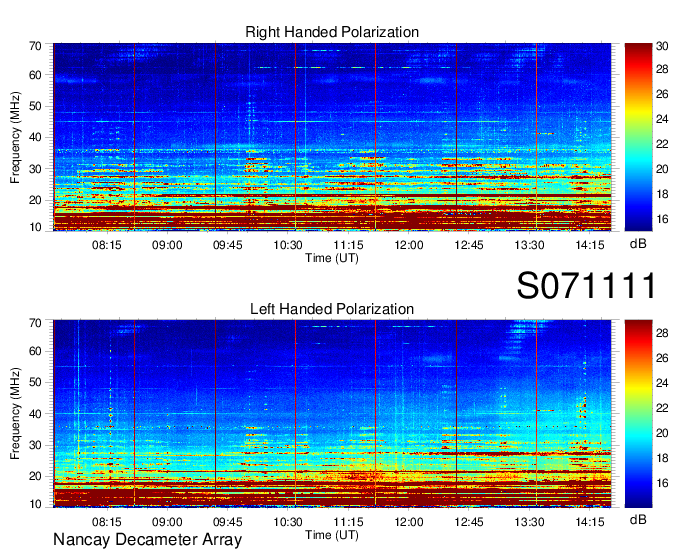Click 14:15 time tick under Left Handed plot

pyautogui.click(x=590, y=522)
